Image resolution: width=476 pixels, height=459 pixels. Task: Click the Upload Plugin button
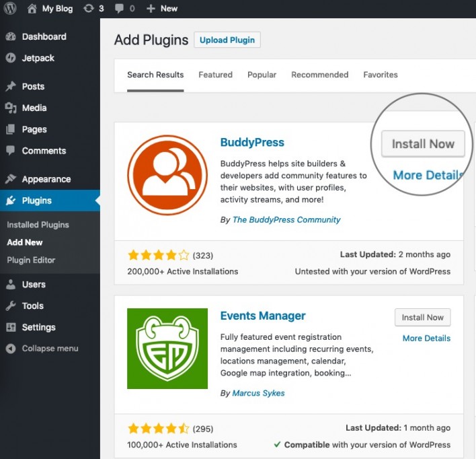coord(227,40)
